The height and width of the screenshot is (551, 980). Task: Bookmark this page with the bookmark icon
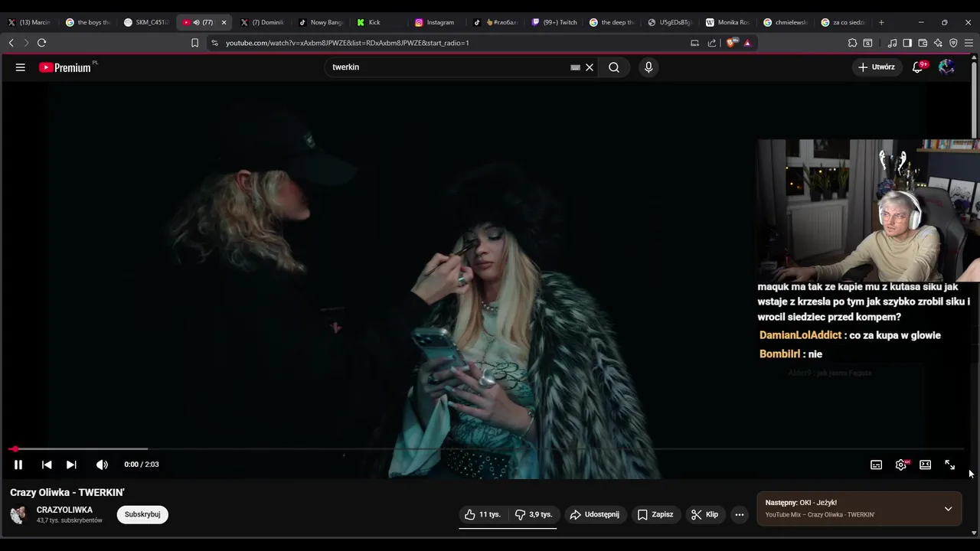pos(194,43)
